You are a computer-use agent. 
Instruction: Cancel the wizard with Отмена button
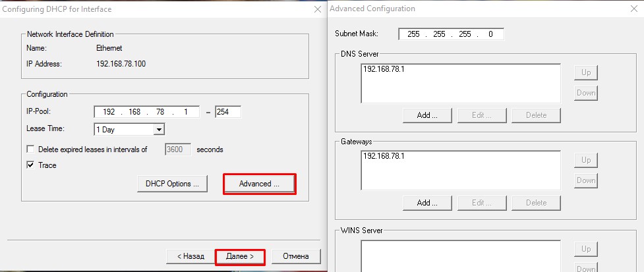point(296,256)
